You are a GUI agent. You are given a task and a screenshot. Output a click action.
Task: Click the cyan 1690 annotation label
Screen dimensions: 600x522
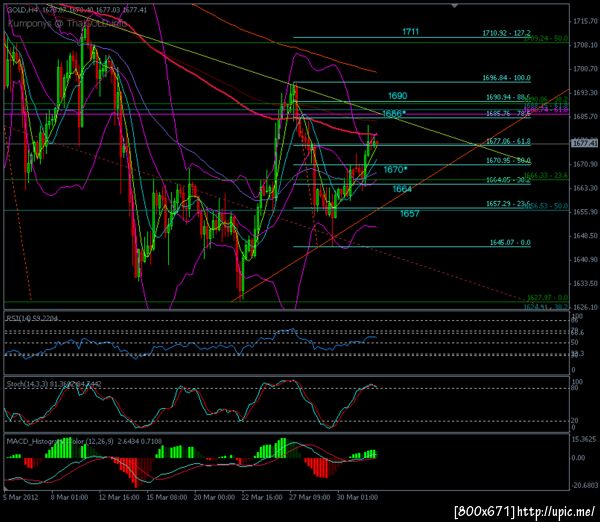[x=398, y=96]
